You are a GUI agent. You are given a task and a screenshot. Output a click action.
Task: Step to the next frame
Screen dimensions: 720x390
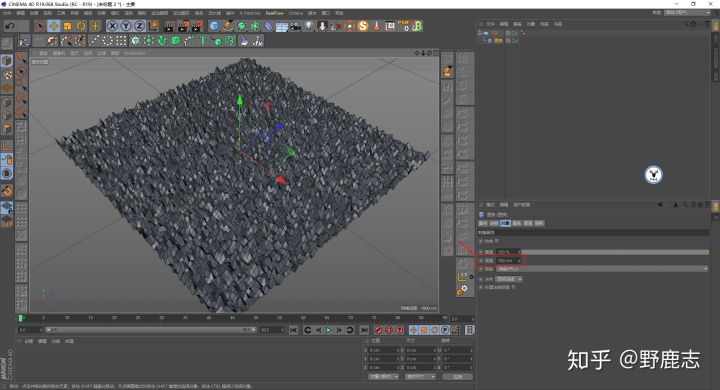339,330
